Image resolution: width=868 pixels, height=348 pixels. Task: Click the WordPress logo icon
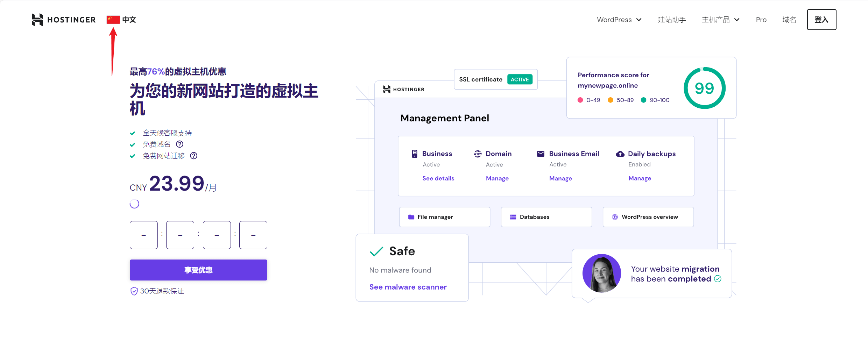tap(615, 217)
